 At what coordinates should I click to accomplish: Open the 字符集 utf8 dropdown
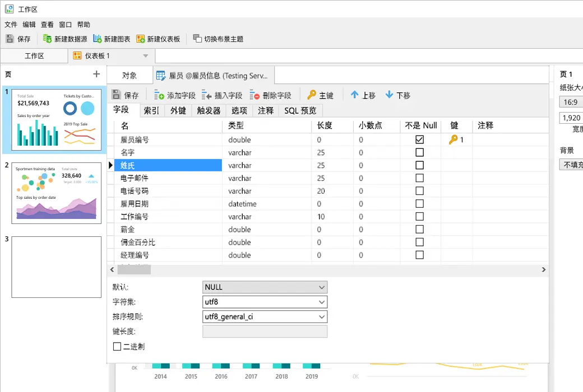265,302
